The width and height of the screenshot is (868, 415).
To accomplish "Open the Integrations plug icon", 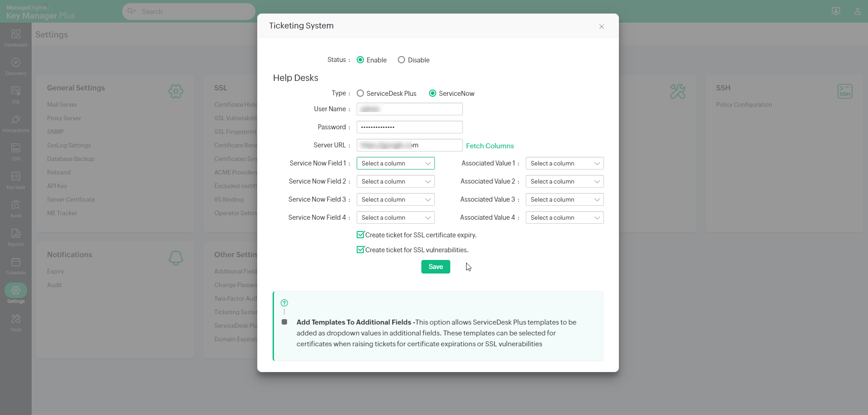I will click(16, 119).
